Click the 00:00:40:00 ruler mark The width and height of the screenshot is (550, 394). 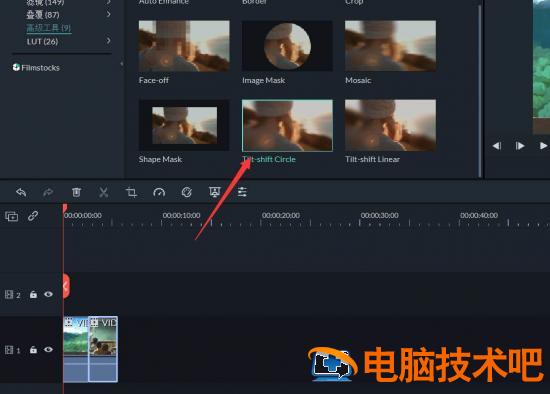pyautogui.click(x=479, y=215)
